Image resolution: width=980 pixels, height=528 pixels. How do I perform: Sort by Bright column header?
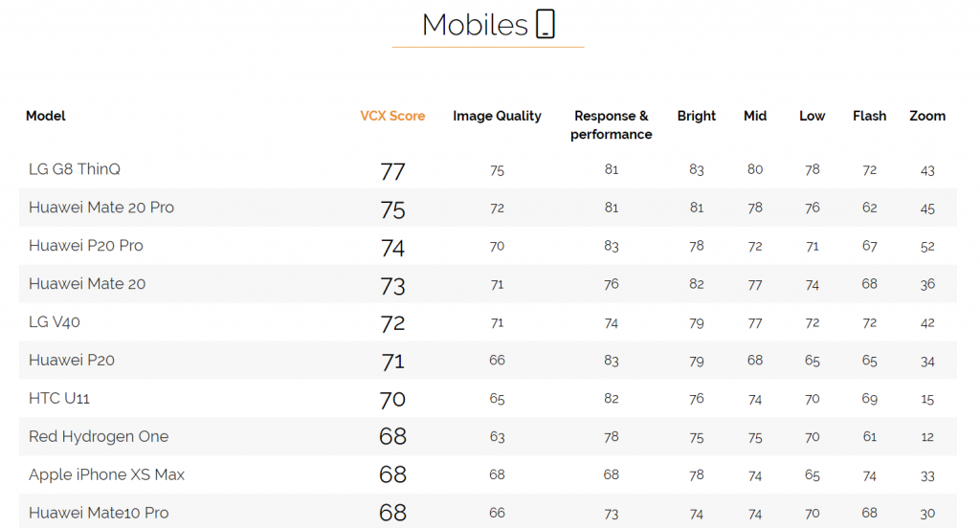pyautogui.click(x=696, y=116)
